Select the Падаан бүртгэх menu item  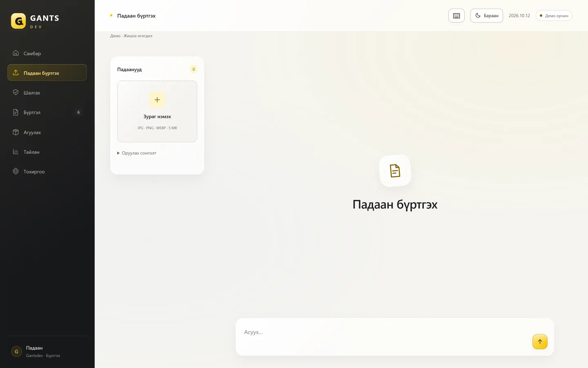point(47,73)
